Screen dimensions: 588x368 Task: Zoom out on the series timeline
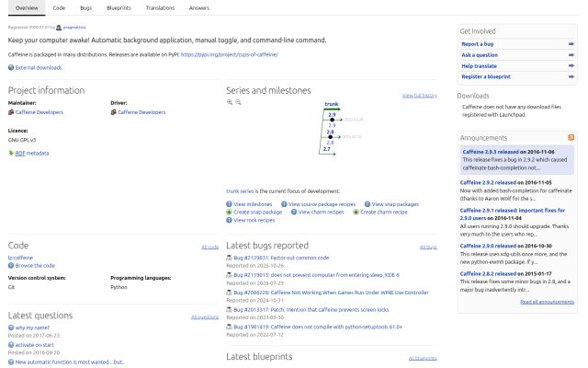[x=239, y=102]
